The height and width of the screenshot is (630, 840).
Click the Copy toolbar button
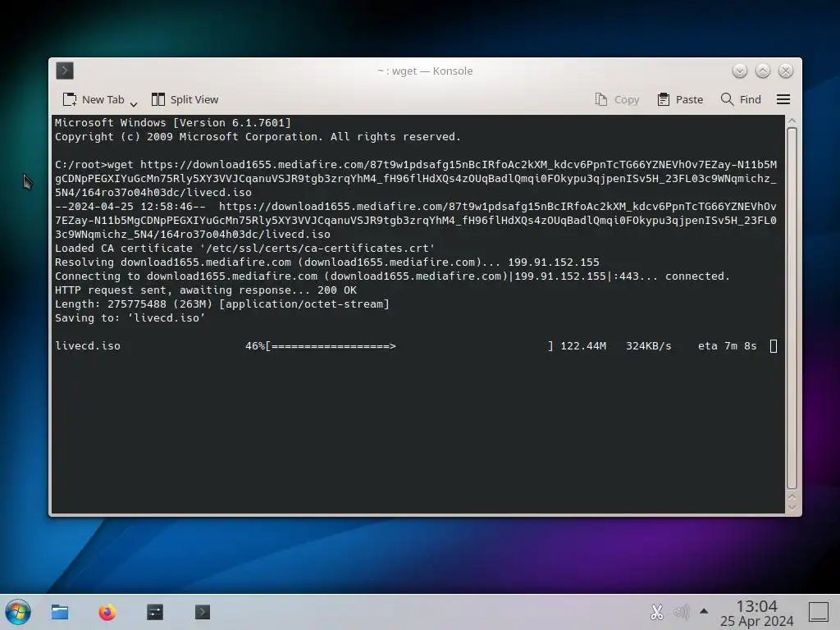(617, 99)
